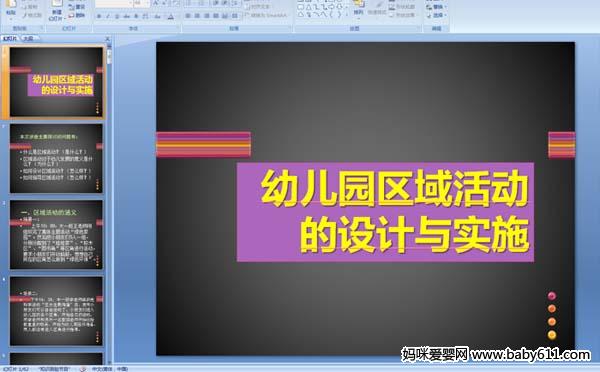Select slide 3 thumbnail titled 区域活动的涵义
This screenshot has height=372, width=600.
click(x=56, y=235)
